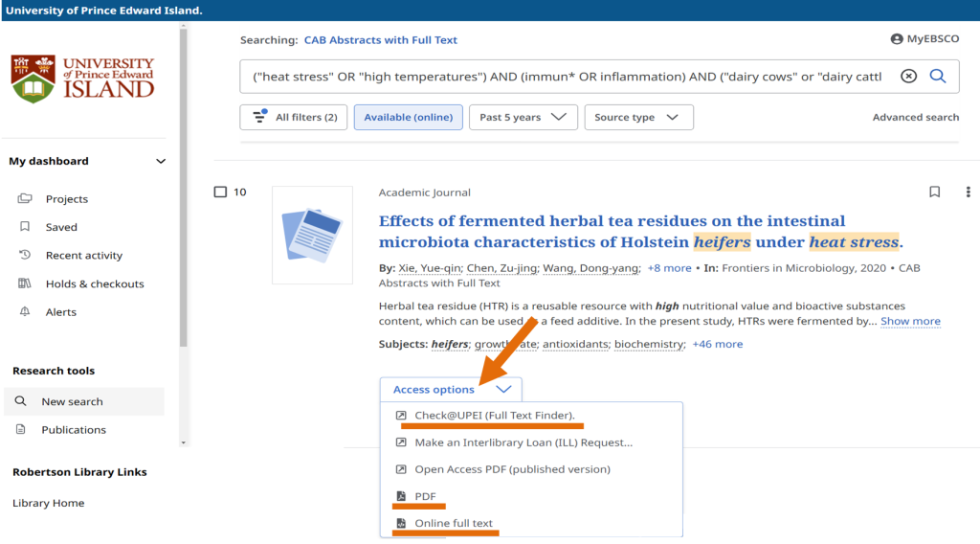Choose PDF from Access options menu
This screenshot has height=544, width=980.
(425, 496)
